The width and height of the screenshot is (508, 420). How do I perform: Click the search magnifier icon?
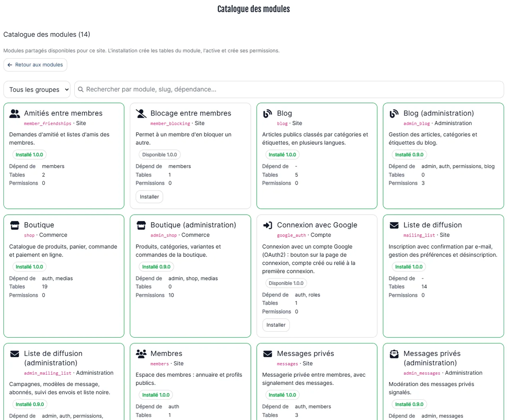80,89
